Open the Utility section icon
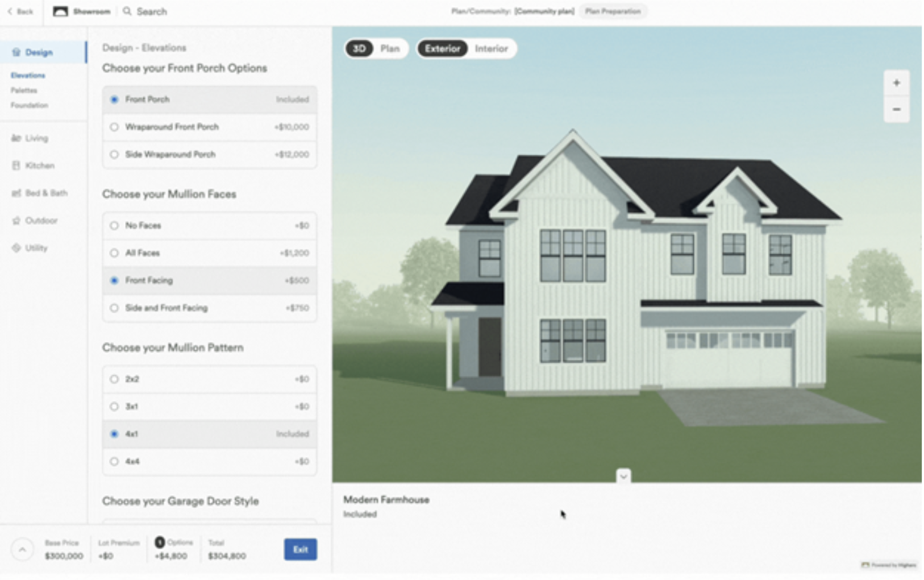Image resolution: width=924 pixels, height=580 pixels. pyautogui.click(x=16, y=248)
